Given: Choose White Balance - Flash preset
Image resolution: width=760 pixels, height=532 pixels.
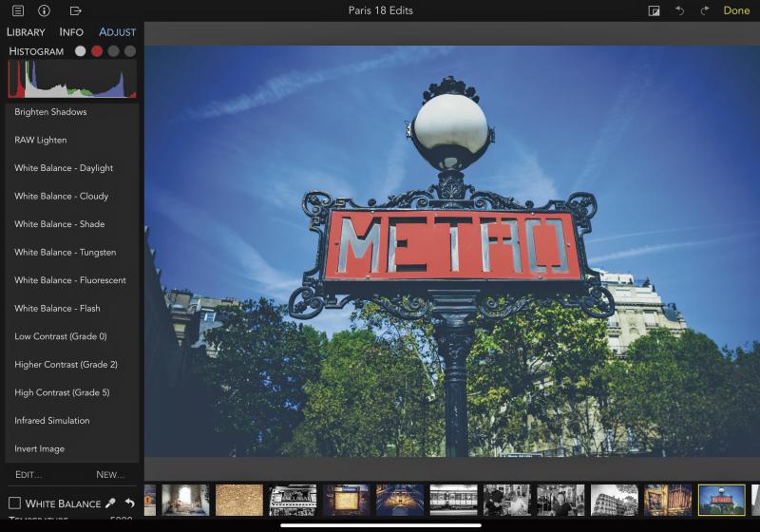Looking at the screenshot, I should (72, 309).
